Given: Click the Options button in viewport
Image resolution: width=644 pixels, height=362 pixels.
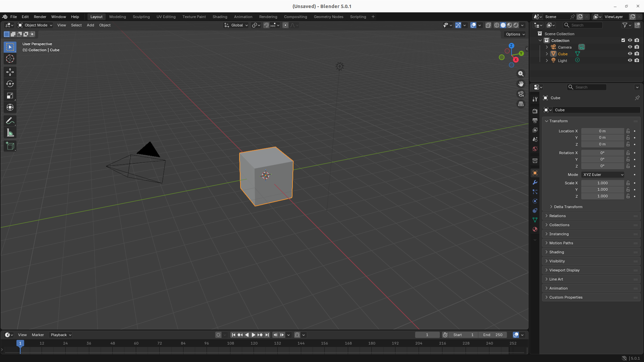Looking at the screenshot, I should pos(515,34).
